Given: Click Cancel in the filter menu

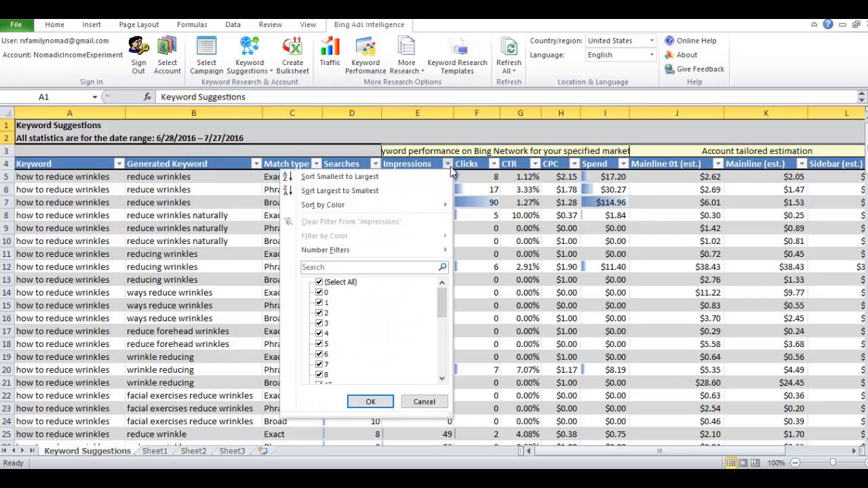Looking at the screenshot, I should tap(424, 402).
